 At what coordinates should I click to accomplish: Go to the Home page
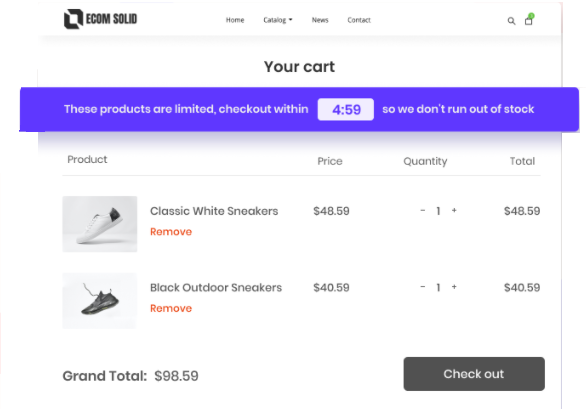pyautogui.click(x=235, y=20)
